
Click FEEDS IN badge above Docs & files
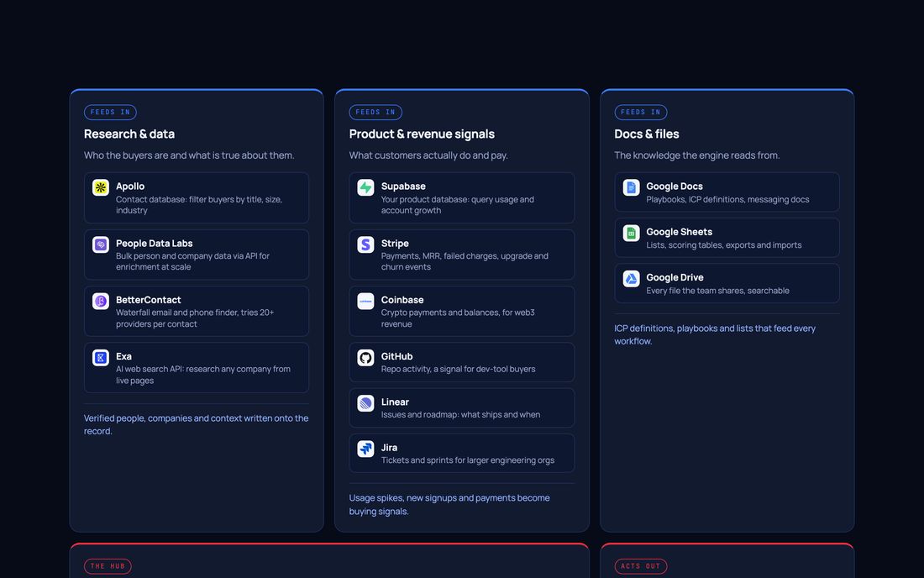[x=641, y=112]
